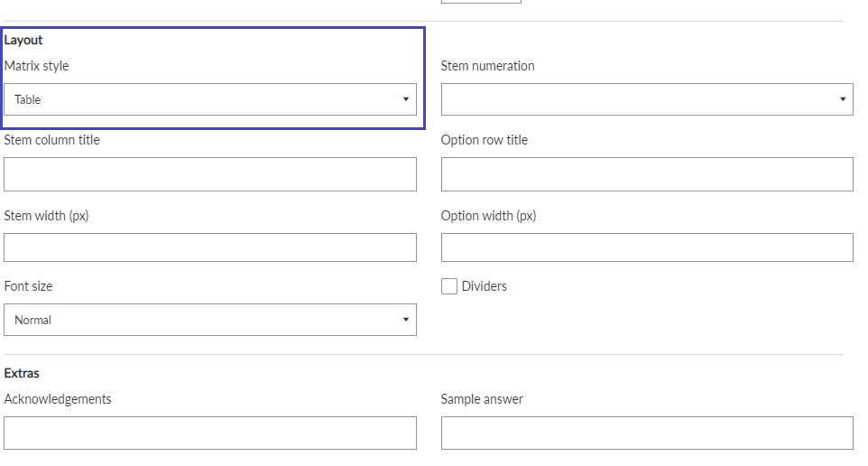Click the Dividers label text

[484, 286]
